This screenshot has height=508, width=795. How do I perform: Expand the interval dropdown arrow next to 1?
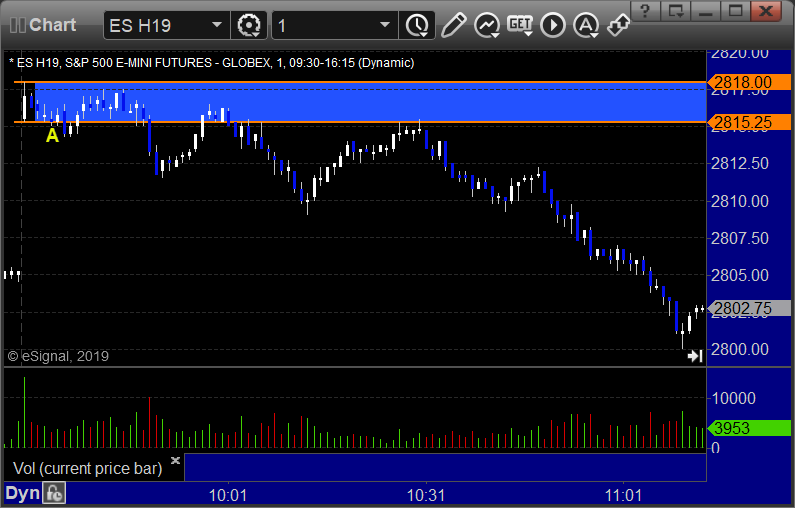click(x=385, y=25)
